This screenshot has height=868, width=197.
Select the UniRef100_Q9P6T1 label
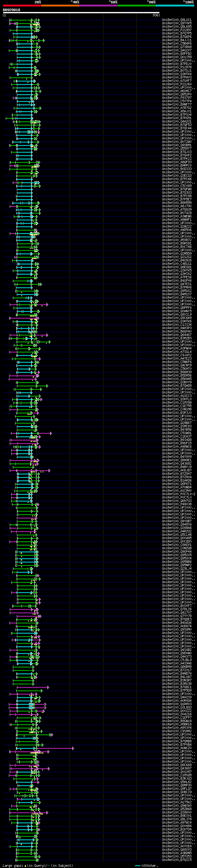coord(177,484)
